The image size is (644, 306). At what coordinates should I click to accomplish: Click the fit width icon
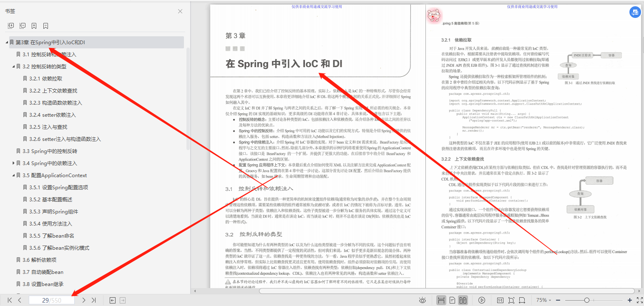[522, 300]
